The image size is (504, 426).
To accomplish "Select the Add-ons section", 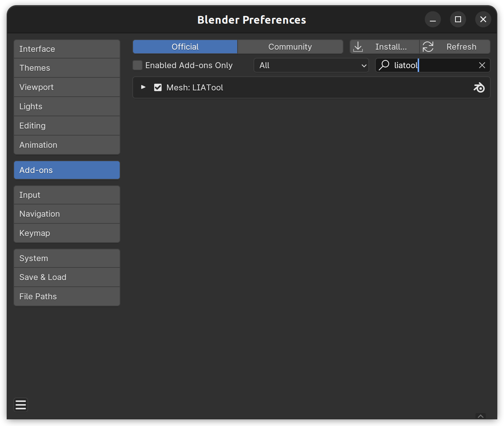I will 67,170.
